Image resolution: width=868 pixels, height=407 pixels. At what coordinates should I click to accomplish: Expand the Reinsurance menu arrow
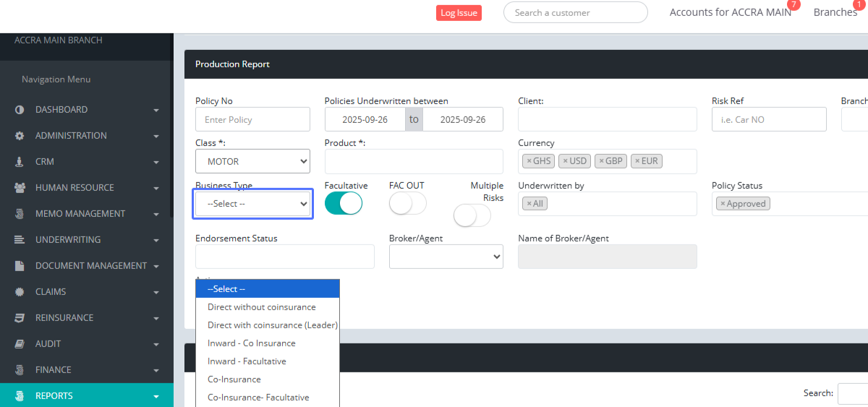coord(156,318)
